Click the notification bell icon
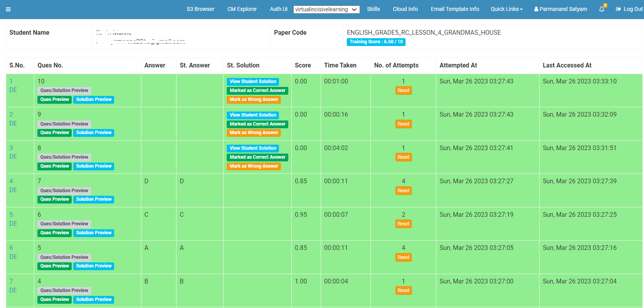 (x=602, y=9)
